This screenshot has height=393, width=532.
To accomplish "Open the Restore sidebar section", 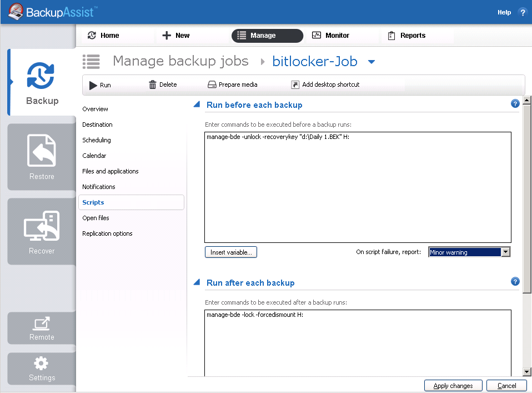I will [x=42, y=157].
